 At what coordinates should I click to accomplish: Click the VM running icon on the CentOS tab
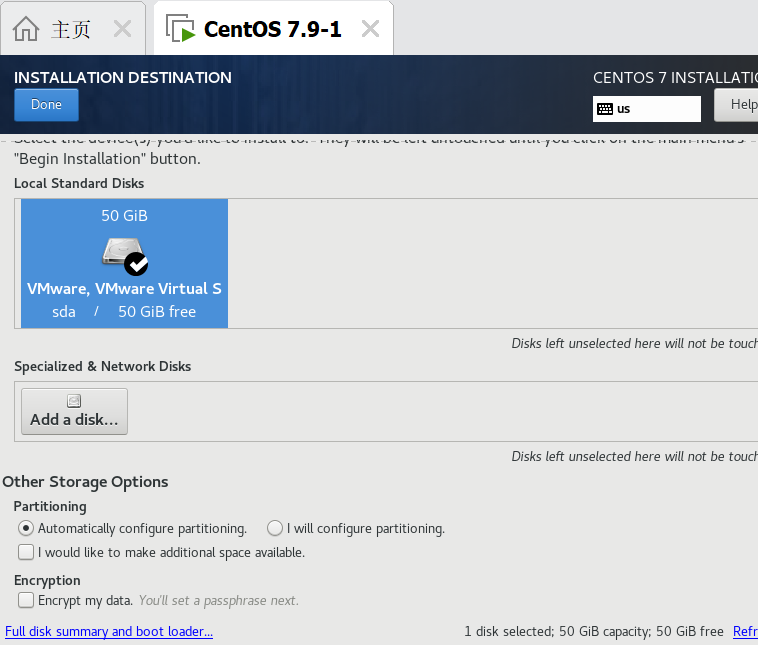pos(180,28)
